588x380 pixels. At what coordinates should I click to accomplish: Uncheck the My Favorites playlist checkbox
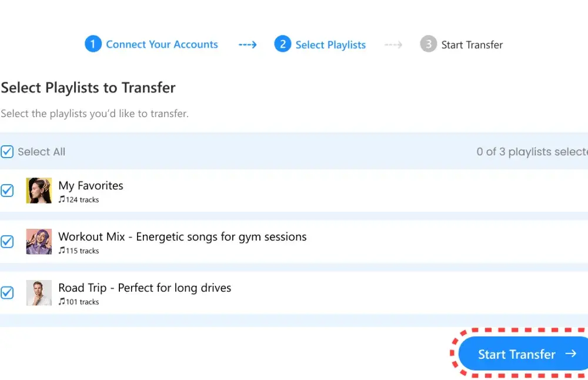[7, 191]
